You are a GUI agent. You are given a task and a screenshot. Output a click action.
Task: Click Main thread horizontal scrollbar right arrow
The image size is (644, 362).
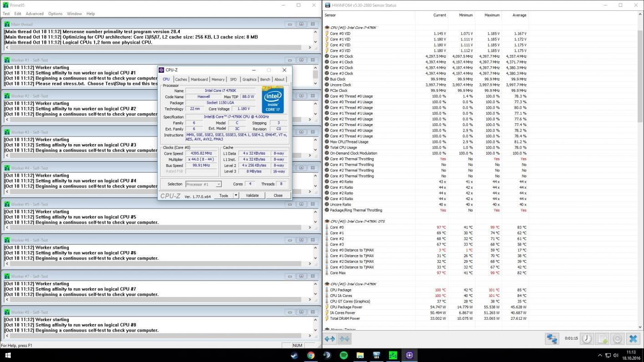(310, 47)
